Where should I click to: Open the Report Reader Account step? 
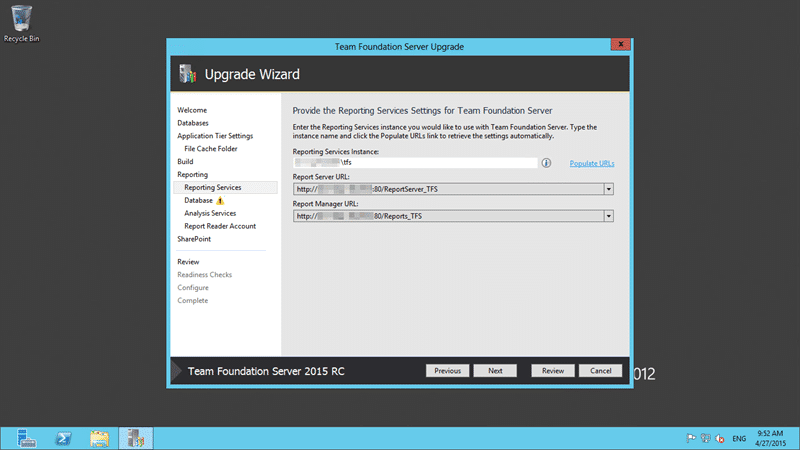pyautogui.click(x=220, y=226)
